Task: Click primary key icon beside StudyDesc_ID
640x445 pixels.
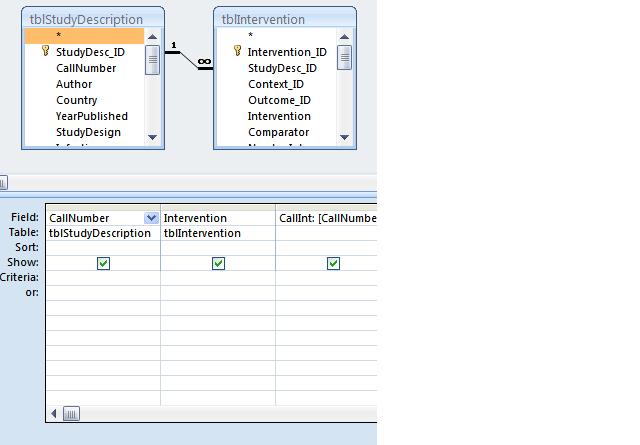Action: tap(45, 51)
